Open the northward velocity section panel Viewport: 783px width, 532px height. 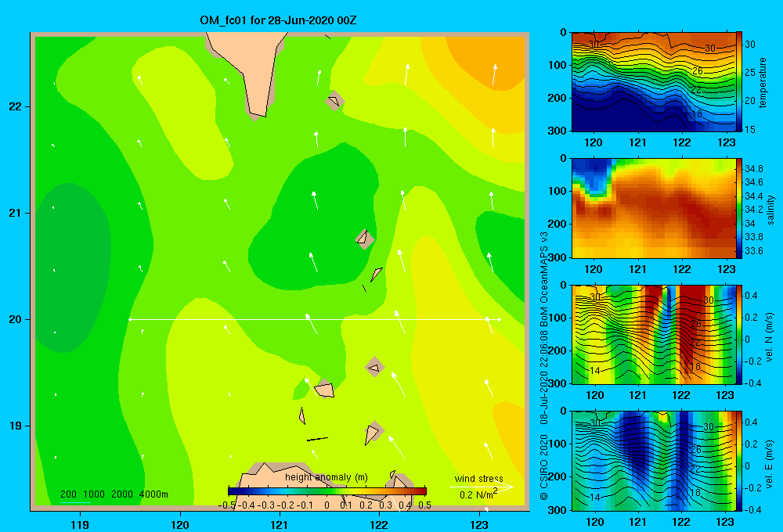[x=654, y=334]
